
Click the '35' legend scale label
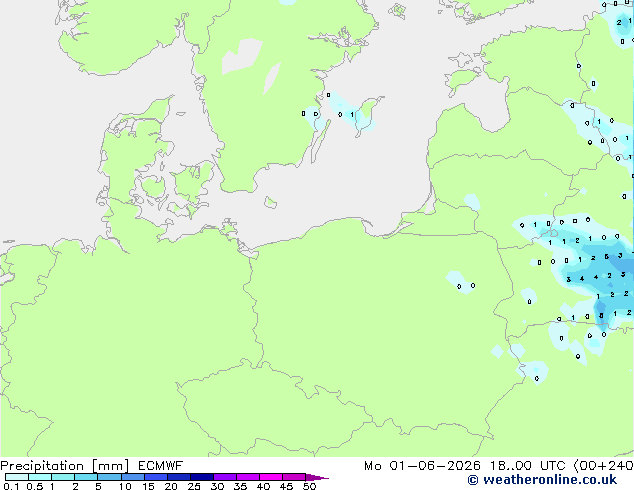click(240, 486)
